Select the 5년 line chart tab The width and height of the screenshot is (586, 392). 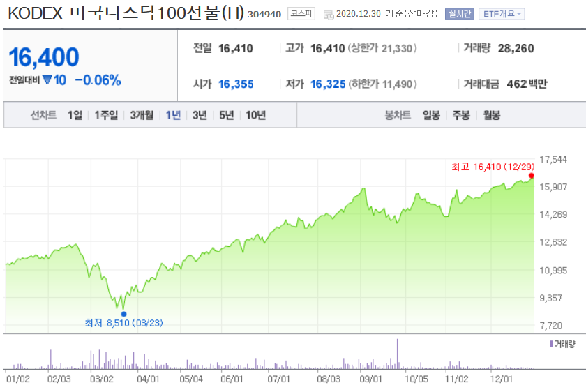[227, 115]
